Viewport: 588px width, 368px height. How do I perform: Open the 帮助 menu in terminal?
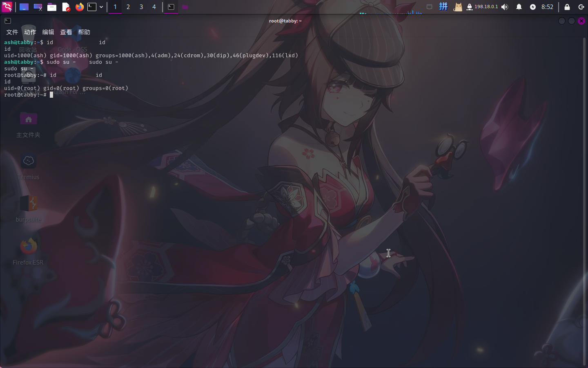click(x=84, y=32)
